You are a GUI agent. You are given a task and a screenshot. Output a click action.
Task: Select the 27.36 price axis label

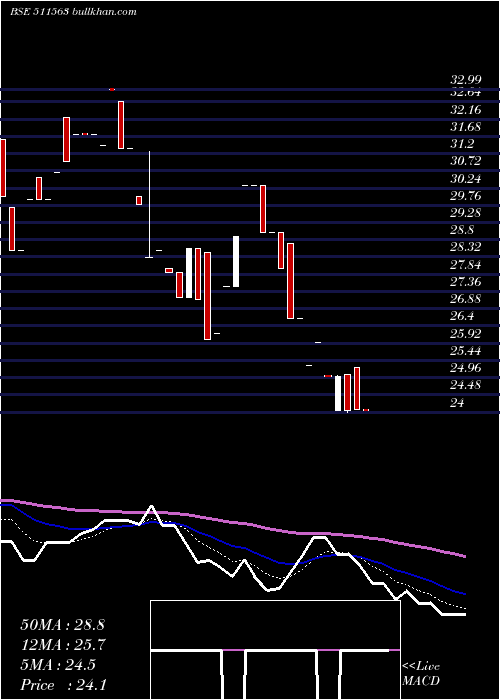466,282
